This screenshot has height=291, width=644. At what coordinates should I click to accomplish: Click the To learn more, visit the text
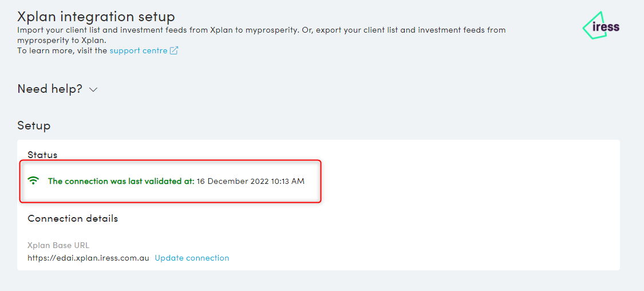pos(62,50)
